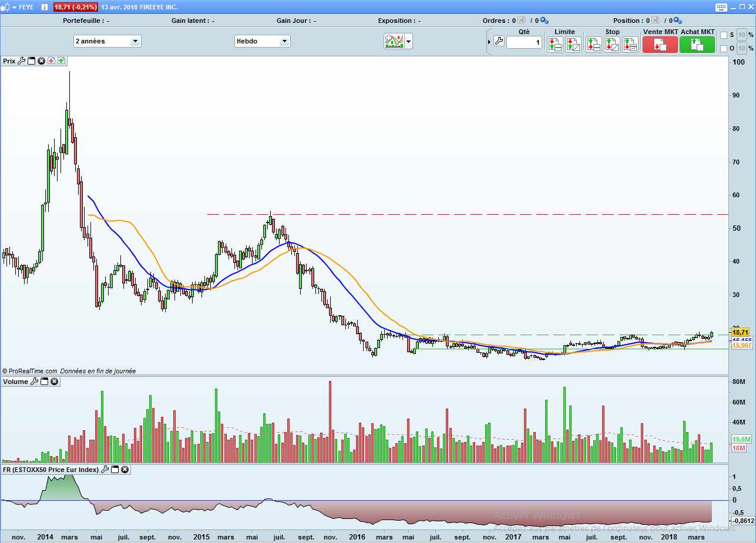This screenshot has height=543, width=756.
Task: Remove the ESTOXX50 indicator panel
Action: click(125, 470)
